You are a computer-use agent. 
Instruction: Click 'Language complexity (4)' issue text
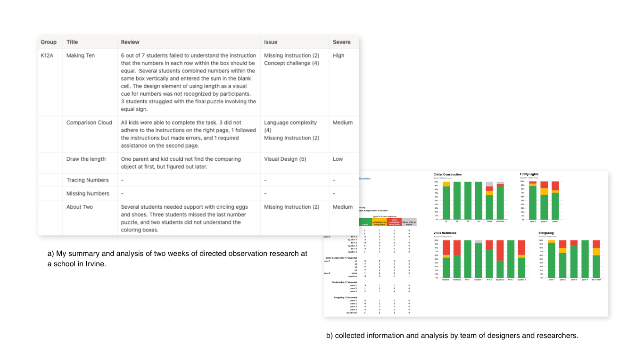[x=290, y=126]
